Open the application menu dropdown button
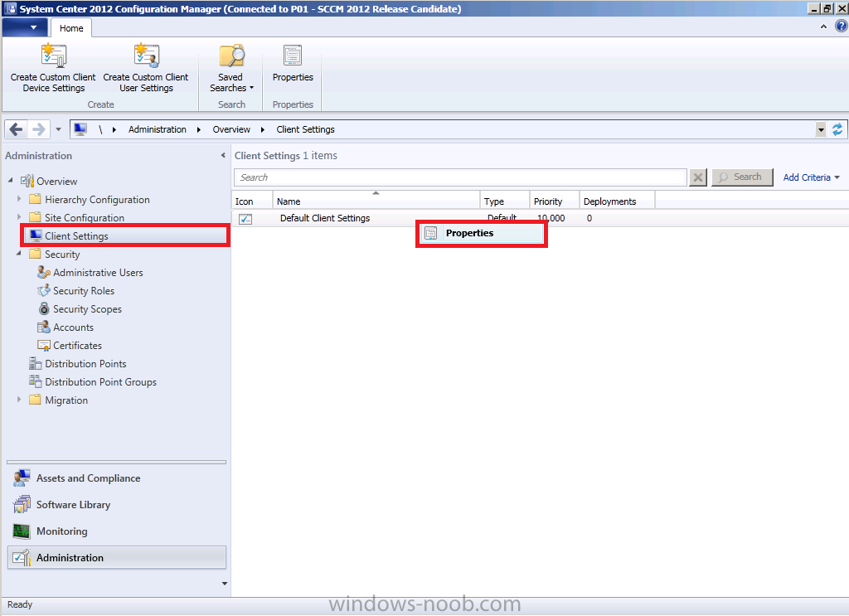 [24, 27]
